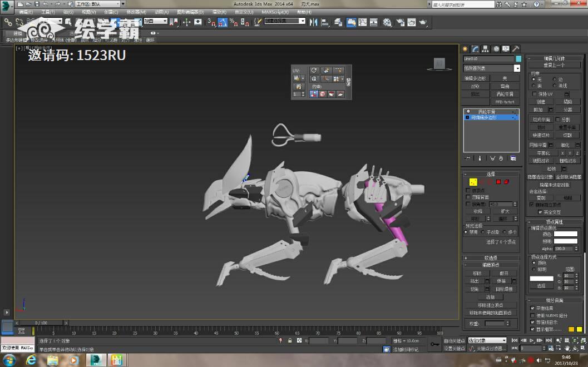Open the Hierarchy command panel tab
Screen dimensions: 588x367
pyautogui.click(x=486, y=49)
